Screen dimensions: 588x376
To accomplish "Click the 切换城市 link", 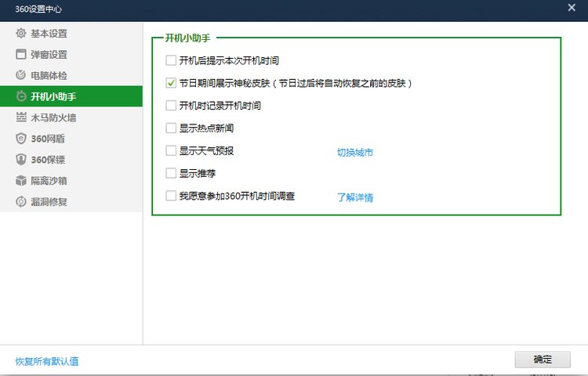I will [x=355, y=153].
